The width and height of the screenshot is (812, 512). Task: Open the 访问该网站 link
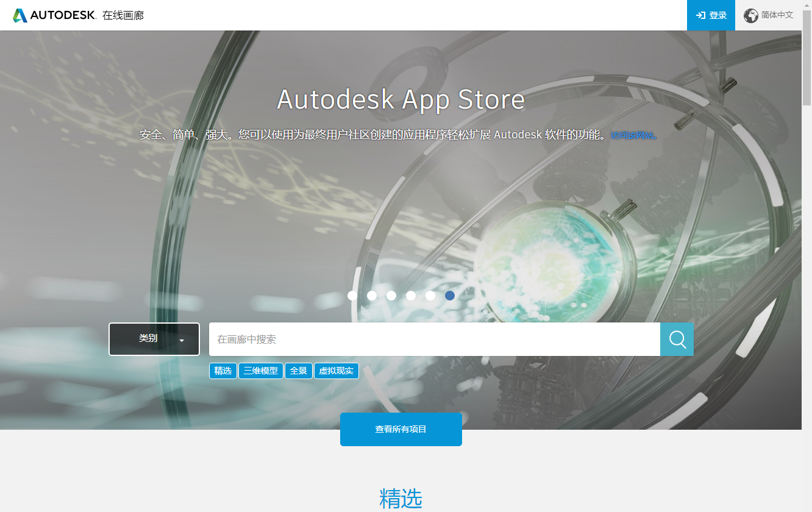coord(632,135)
